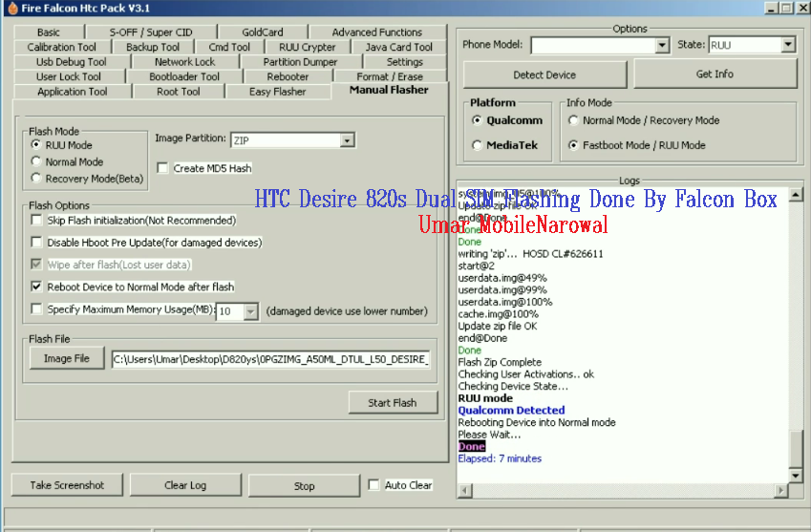Open the GoldCard tab
The height and width of the screenshot is (532, 811).
click(263, 32)
